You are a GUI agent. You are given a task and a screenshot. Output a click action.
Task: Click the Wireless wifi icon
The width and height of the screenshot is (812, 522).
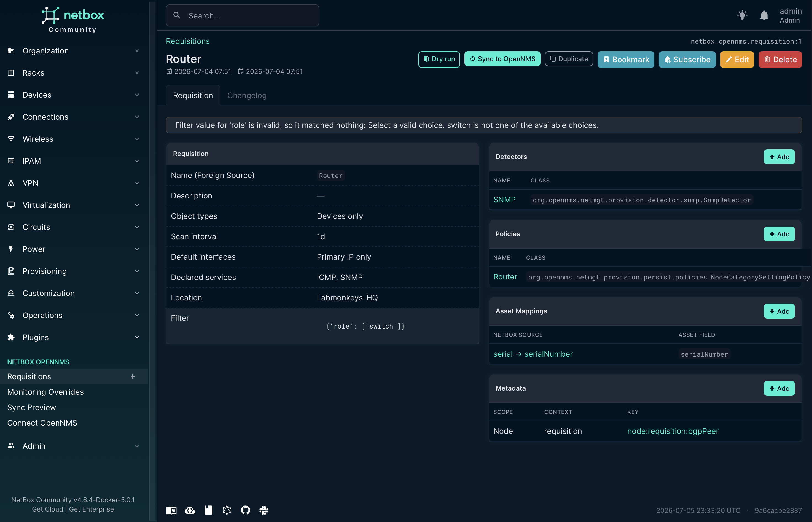[x=11, y=139]
